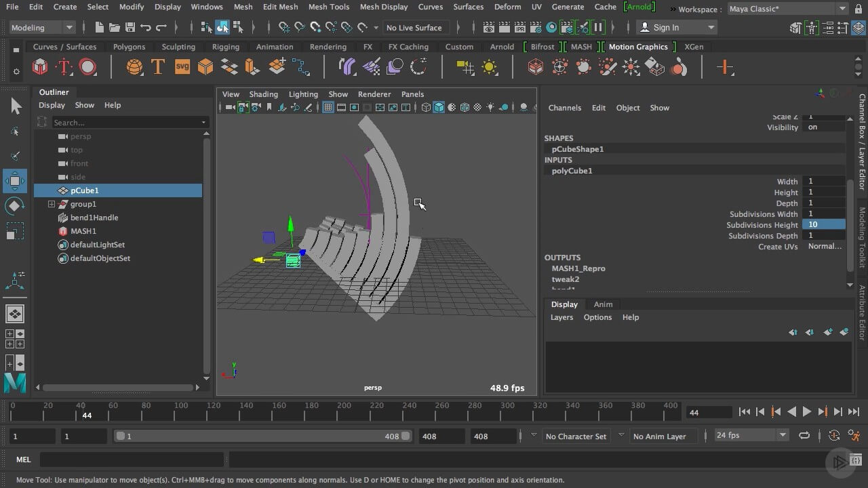Click the Maya logo at toolbox bottom
The width and height of the screenshot is (868, 488).
click(15, 383)
